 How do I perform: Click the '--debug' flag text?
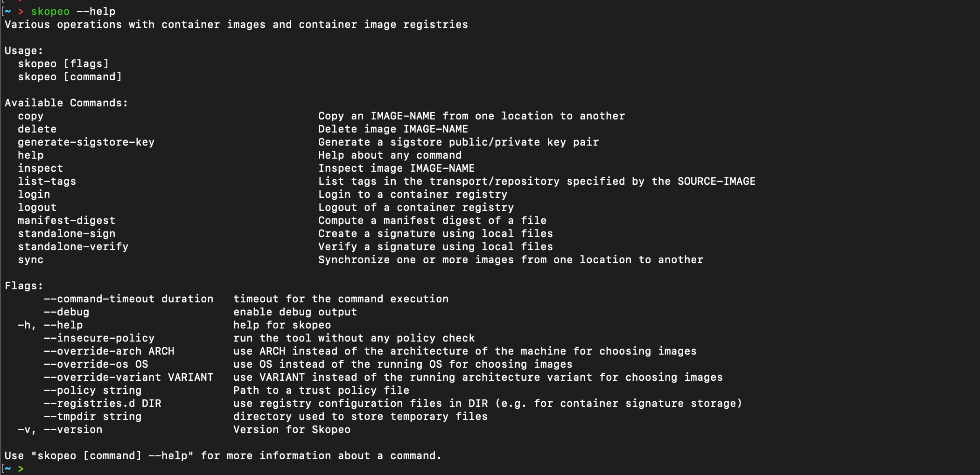pos(66,312)
